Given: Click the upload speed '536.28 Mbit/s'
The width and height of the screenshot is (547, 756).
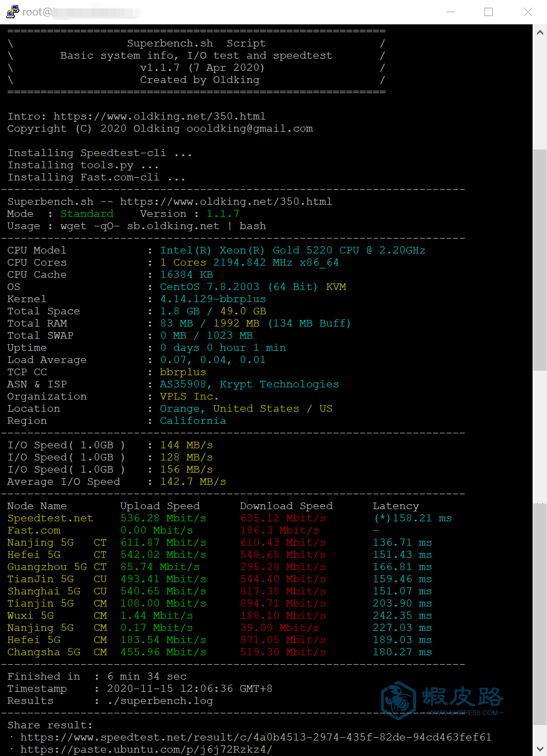Looking at the screenshot, I should point(163,518).
